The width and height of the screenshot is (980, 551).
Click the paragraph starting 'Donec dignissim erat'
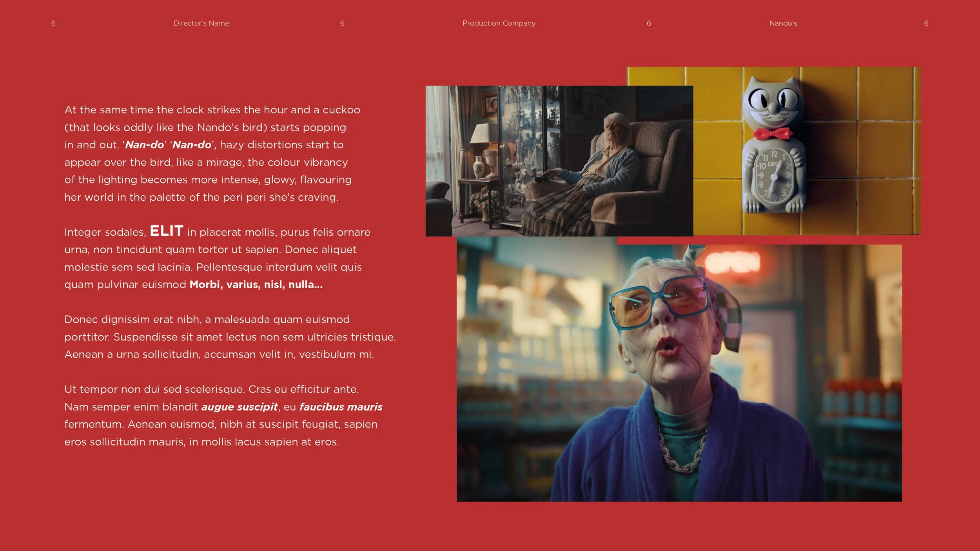(229, 336)
